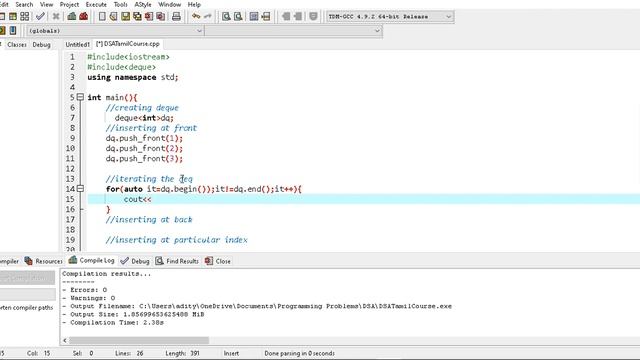Screen dimensions: 640x360
Task: Click the Compile & Run four-squares icon
Action: [25, 16]
